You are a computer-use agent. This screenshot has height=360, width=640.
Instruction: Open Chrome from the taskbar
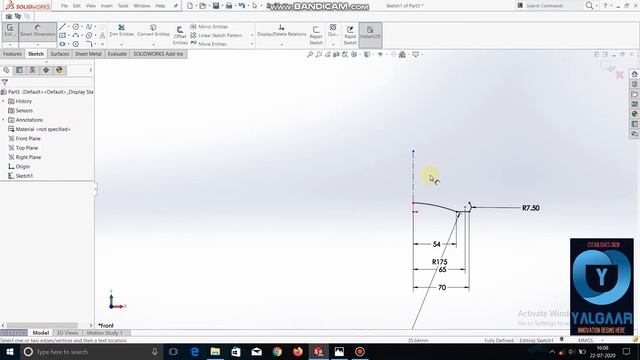tap(277, 351)
